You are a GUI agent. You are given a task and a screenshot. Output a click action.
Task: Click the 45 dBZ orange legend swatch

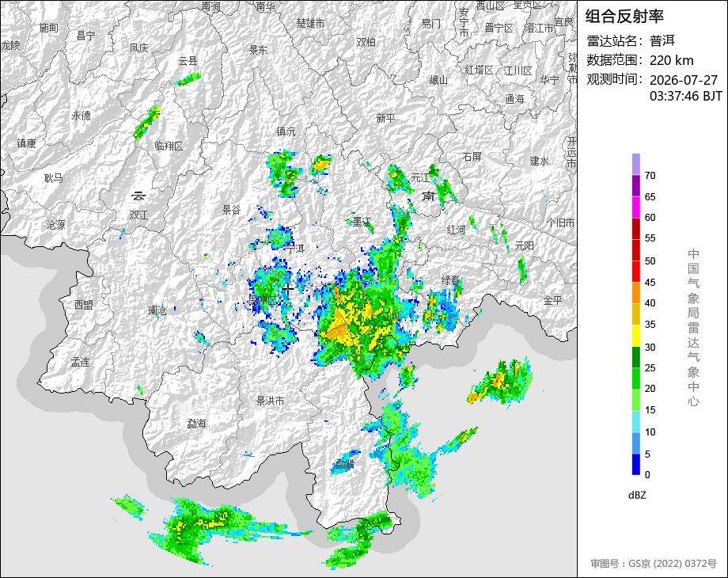[x=635, y=293]
